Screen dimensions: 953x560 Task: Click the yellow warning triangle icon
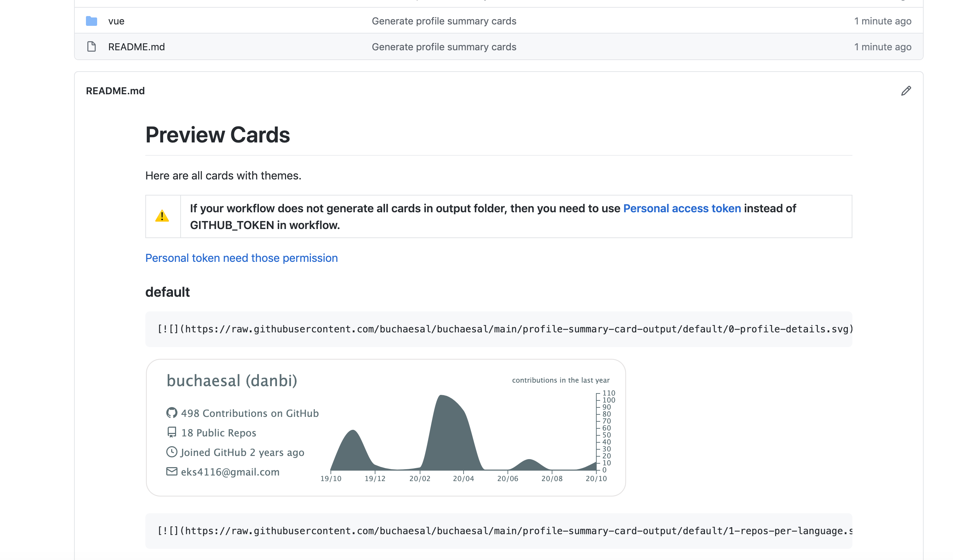162,216
